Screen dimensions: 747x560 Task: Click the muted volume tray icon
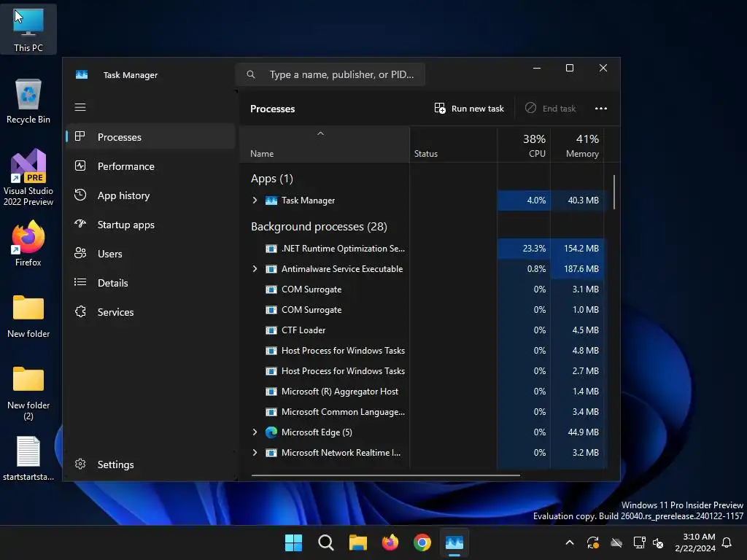658,542
